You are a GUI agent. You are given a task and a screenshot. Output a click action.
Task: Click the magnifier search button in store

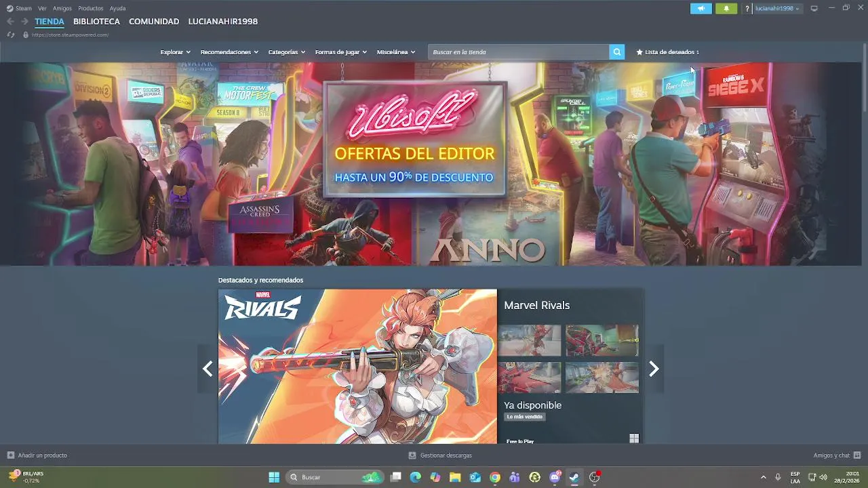point(616,52)
